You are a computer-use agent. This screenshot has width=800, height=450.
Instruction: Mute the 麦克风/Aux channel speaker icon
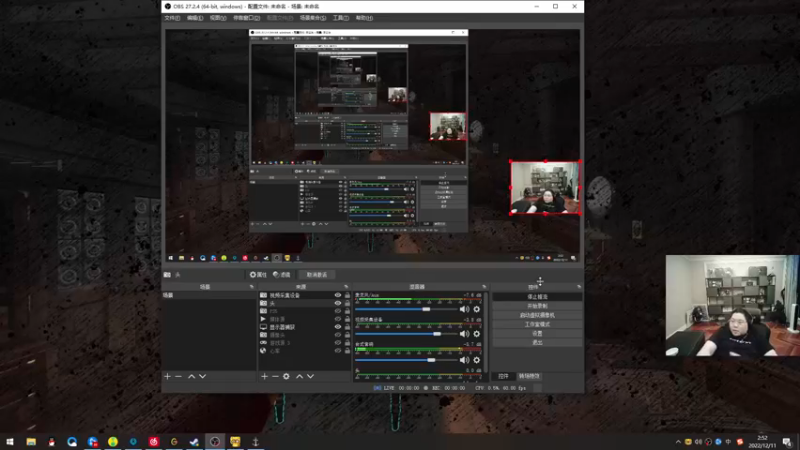[x=464, y=309]
